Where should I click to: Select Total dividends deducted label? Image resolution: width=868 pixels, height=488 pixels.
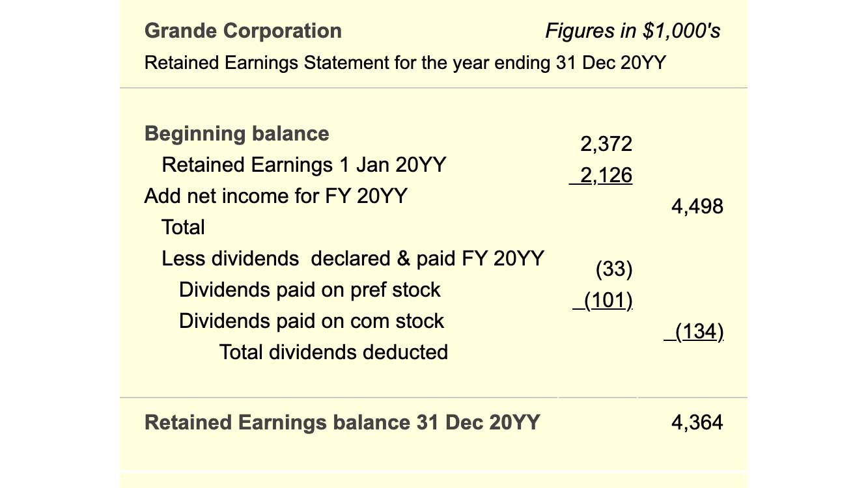334,352
